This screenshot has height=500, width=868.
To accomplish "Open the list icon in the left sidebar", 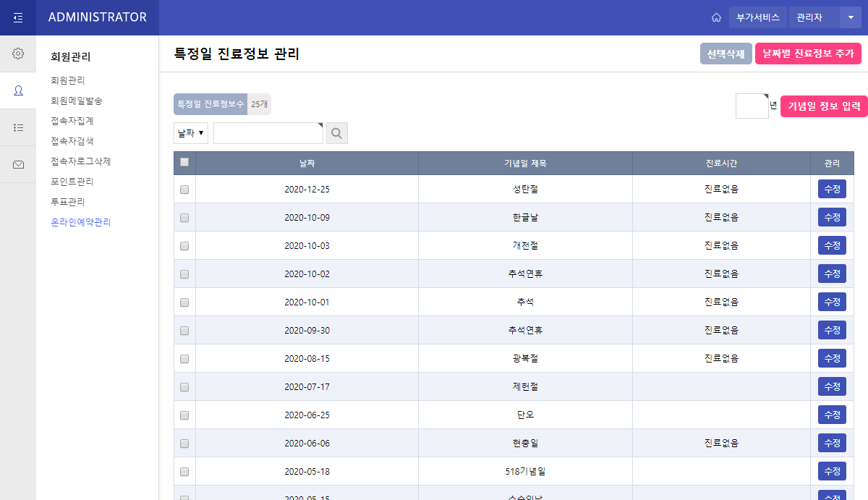I will coord(17,127).
